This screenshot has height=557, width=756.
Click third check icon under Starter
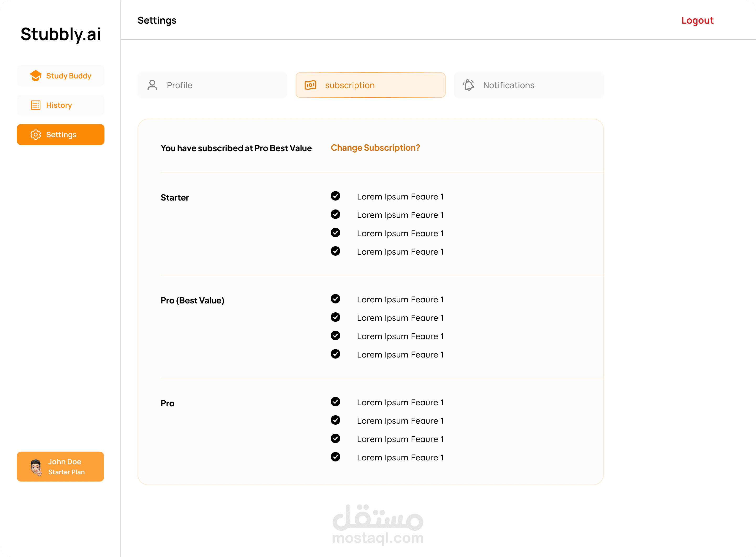(335, 233)
